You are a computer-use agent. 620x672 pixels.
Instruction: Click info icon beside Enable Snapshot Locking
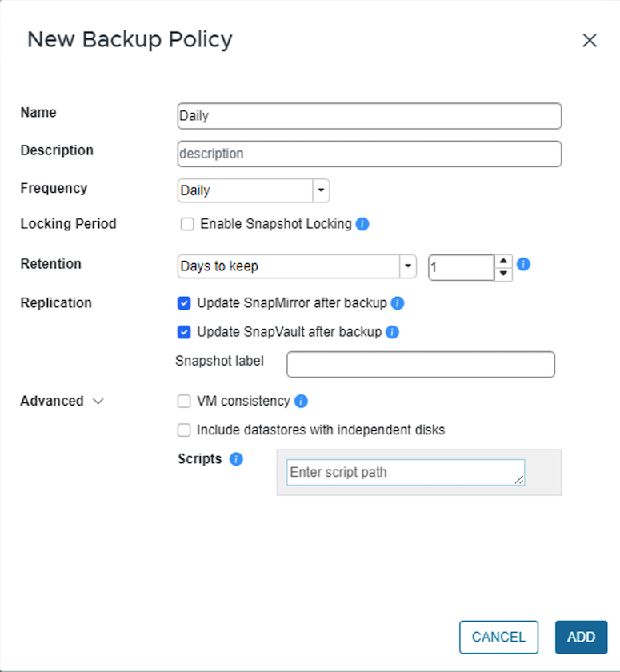tap(362, 224)
